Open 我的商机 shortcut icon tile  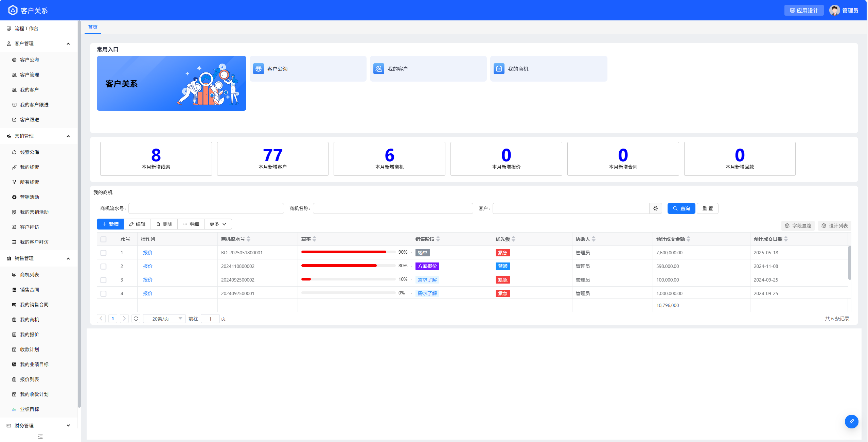[x=499, y=69]
